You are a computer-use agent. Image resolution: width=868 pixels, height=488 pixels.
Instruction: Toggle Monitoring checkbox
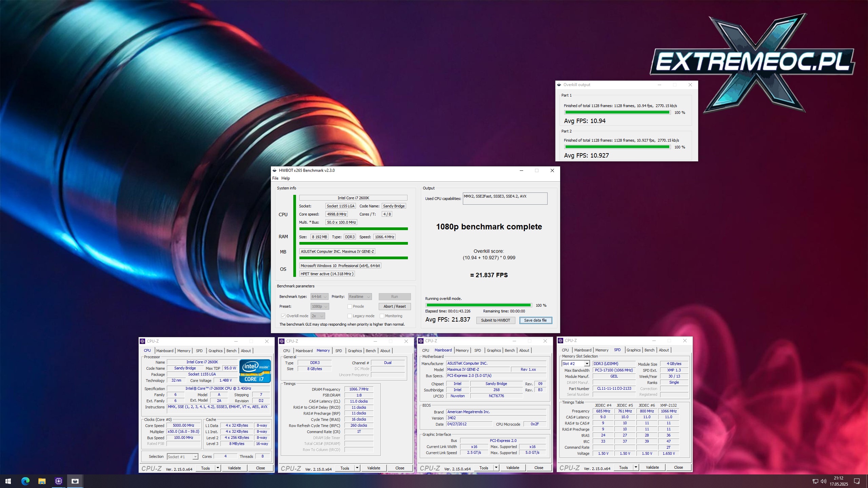coord(382,316)
